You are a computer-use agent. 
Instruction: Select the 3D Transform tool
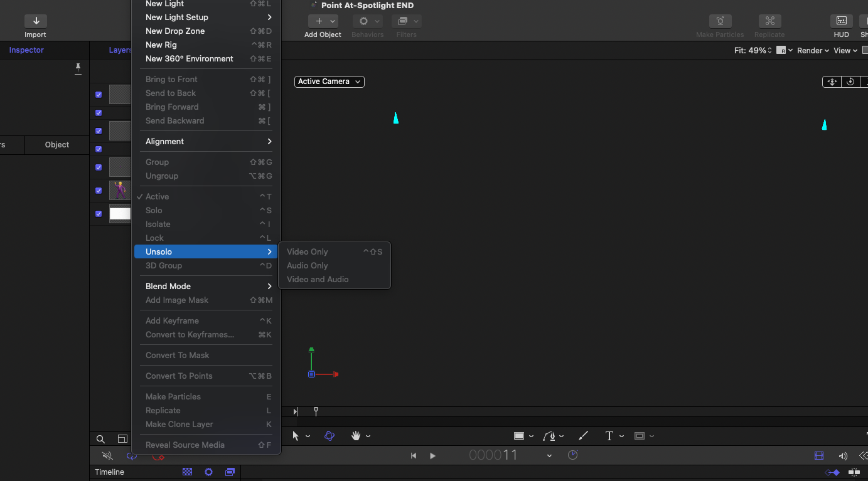pos(330,436)
